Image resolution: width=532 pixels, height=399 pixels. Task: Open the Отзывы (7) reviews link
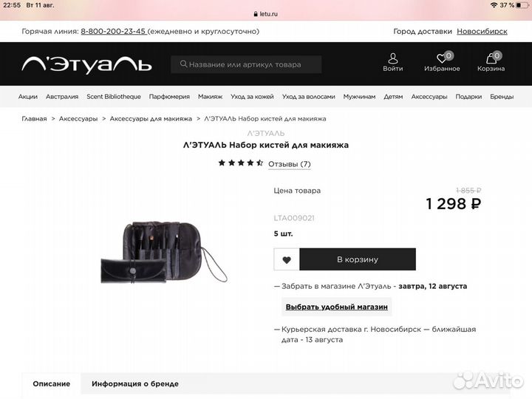coord(290,164)
